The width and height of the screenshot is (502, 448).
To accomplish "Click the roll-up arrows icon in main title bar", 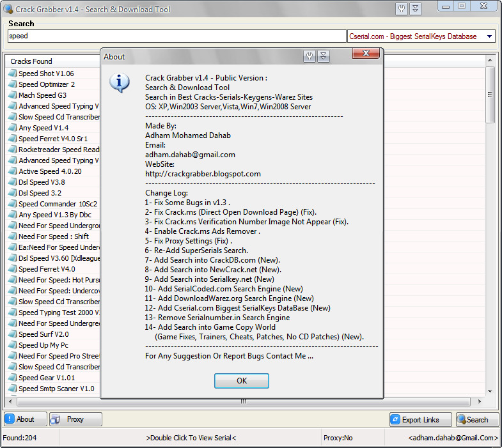I will pyautogui.click(x=416, y=9).
